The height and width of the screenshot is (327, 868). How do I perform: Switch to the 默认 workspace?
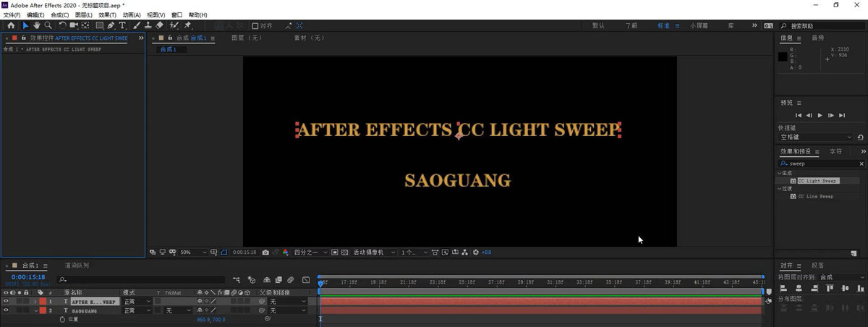[x=598, y=25]
